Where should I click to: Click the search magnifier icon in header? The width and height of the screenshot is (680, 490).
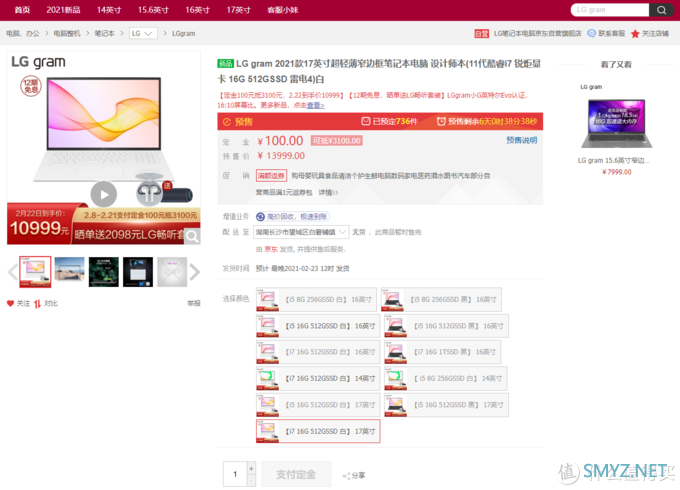click(659, 10)
